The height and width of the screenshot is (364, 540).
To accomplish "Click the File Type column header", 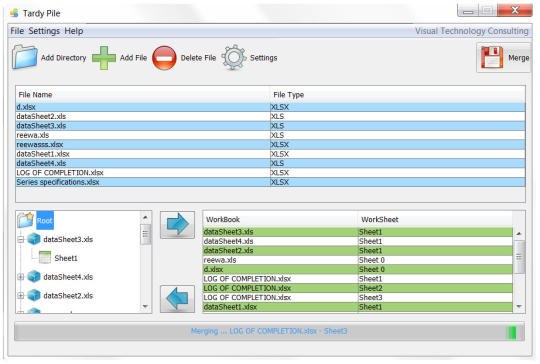I will [398, 95].
